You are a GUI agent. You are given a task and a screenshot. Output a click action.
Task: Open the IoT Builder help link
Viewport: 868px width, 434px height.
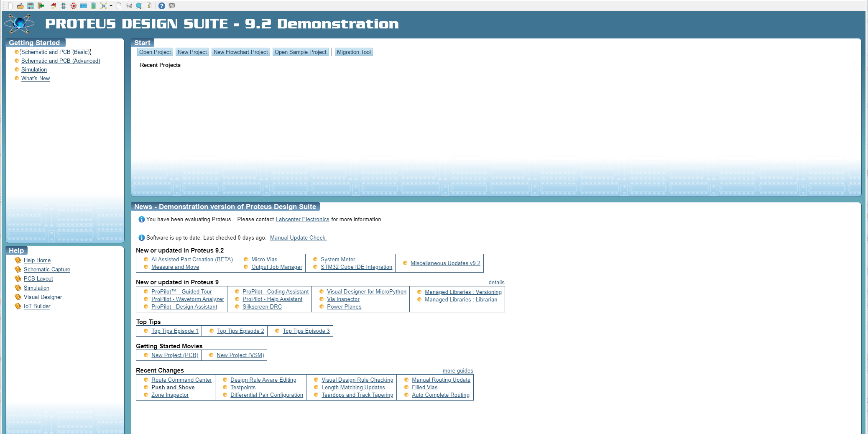(x=37, y=306)
